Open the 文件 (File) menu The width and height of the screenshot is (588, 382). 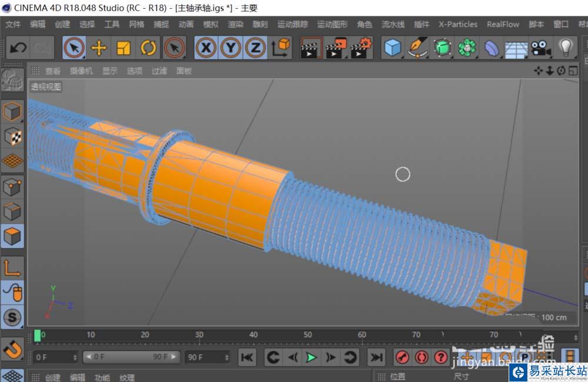13,24
